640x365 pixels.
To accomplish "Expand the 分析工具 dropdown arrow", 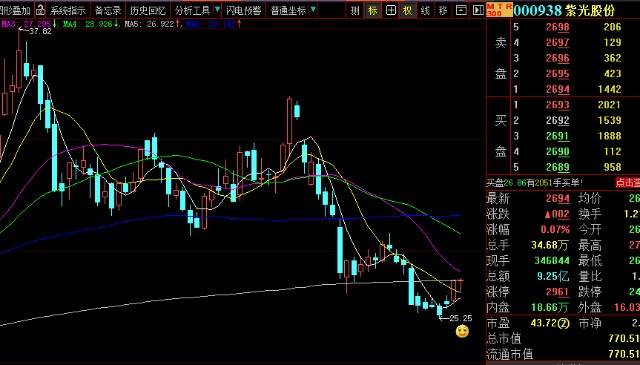I will pos(217,9).
